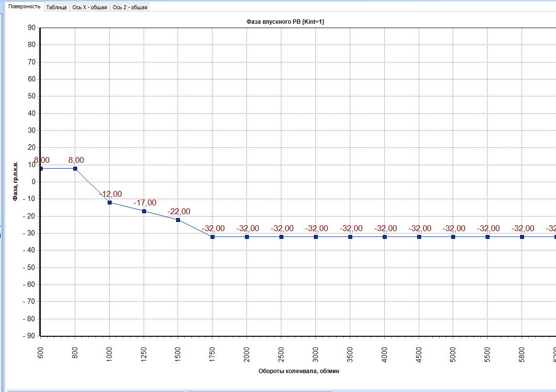Activate the Поверхность tab
Viewport: 556px width, 392px height.
(x=24, y=7)
